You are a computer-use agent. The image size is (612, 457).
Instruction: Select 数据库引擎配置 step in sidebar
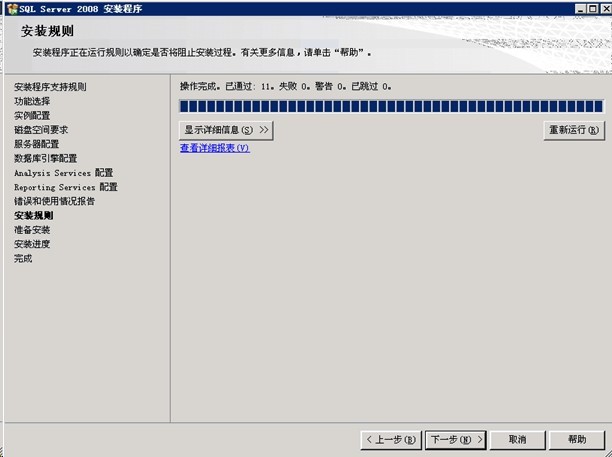coord(46,158)
